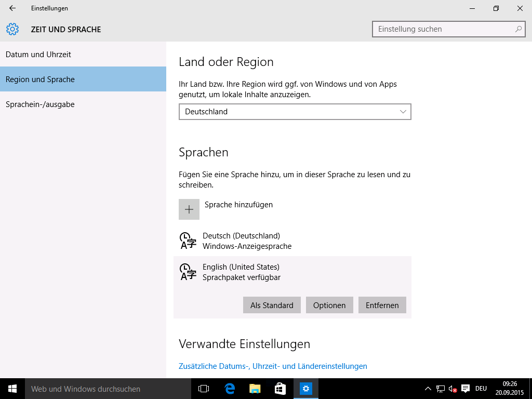Click the settings gear icon beside ZEIT UND SPRACHE

12,29
